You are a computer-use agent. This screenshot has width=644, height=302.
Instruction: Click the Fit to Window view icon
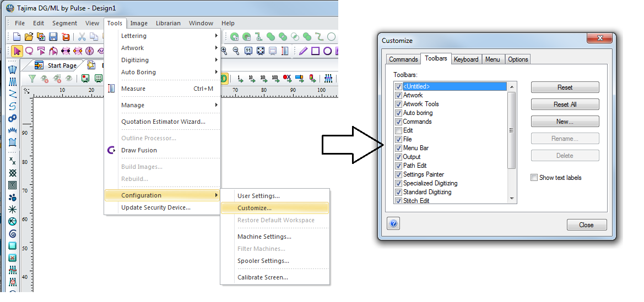[261, 51]
